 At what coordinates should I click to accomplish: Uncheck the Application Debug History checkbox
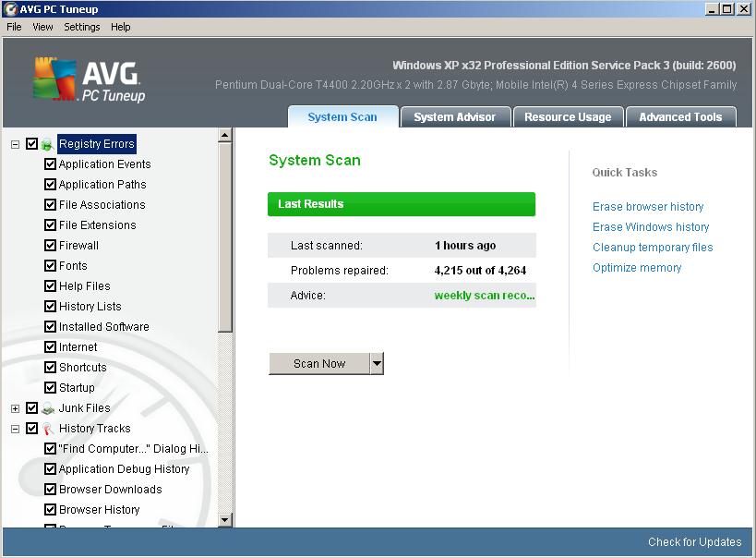pos(50,468)
